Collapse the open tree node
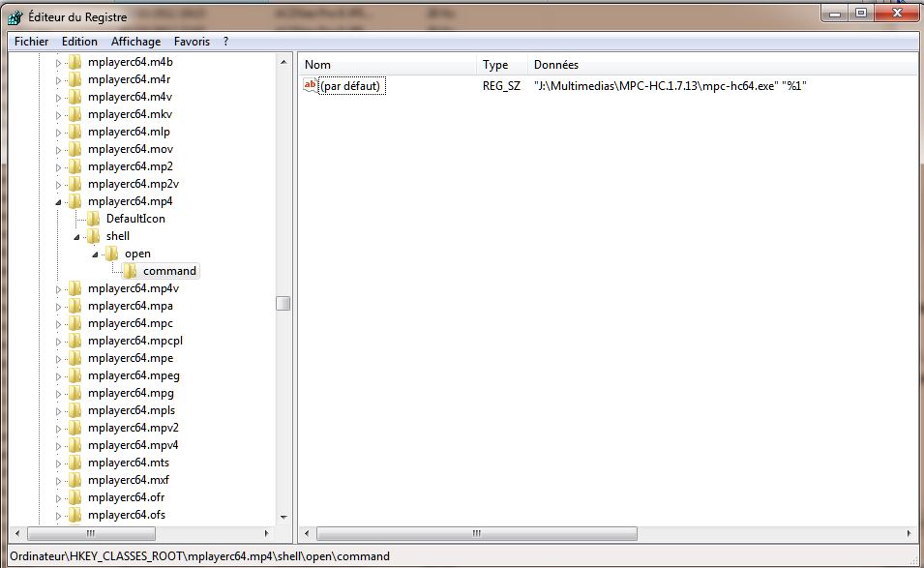 coord(95,254)
